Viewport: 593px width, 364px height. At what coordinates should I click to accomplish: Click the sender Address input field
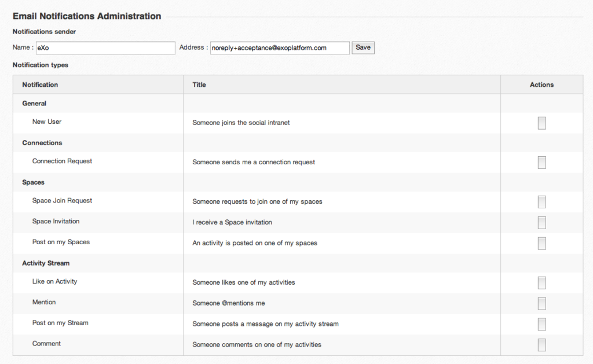pyautogui.click(x=280, y=48)
